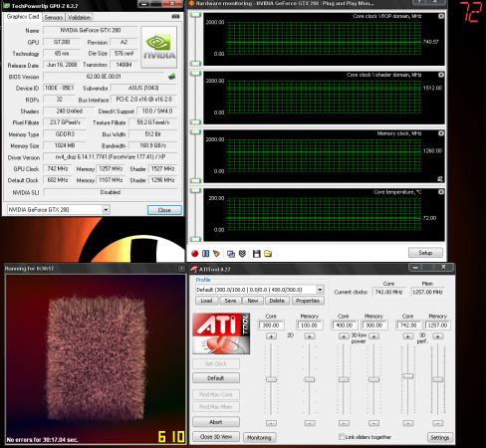Switch to the Sensors tab in GPU-Z
This screenshot has height=448, width=486.
coord(54,18)
